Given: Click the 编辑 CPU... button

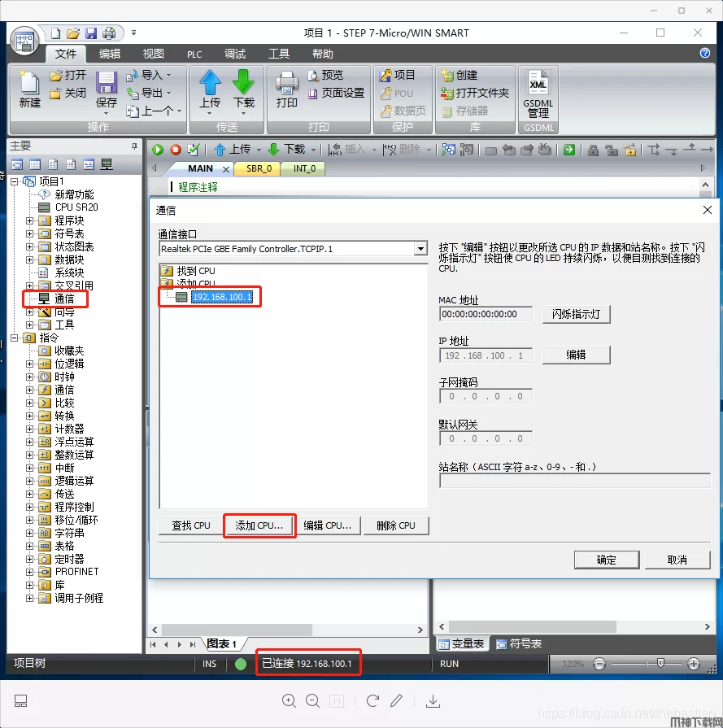Looking at the screenshot, I should [x=328, y=525].
